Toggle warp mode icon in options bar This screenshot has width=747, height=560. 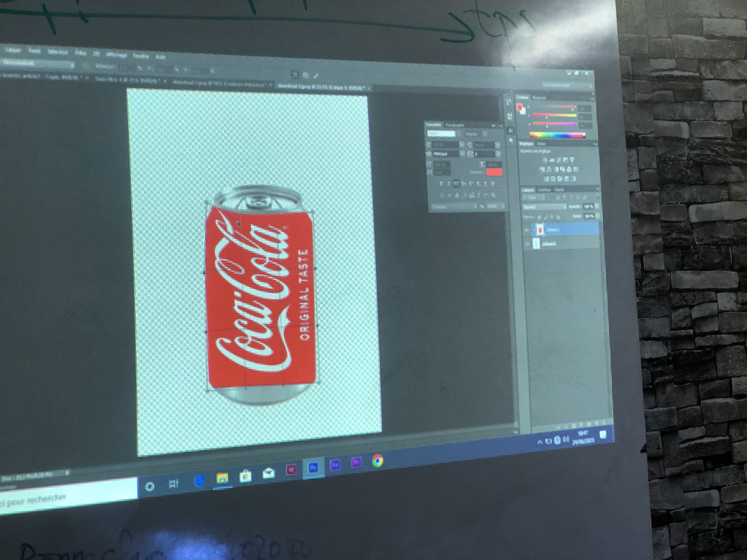tap(295, 75)
